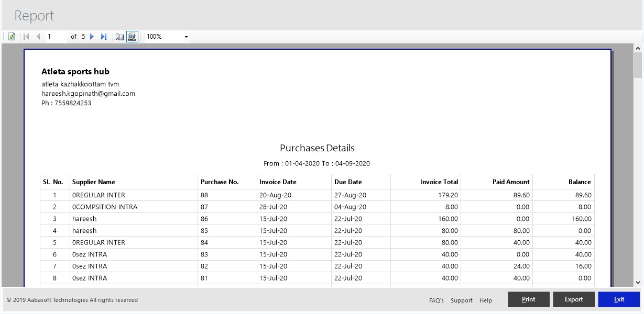Click the 'Balance' column header

point(580,182)
